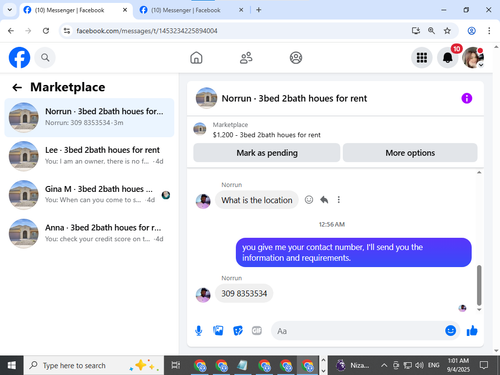Open Windows notification center
The image size is (500, 375).
click(x=484, y=365)
